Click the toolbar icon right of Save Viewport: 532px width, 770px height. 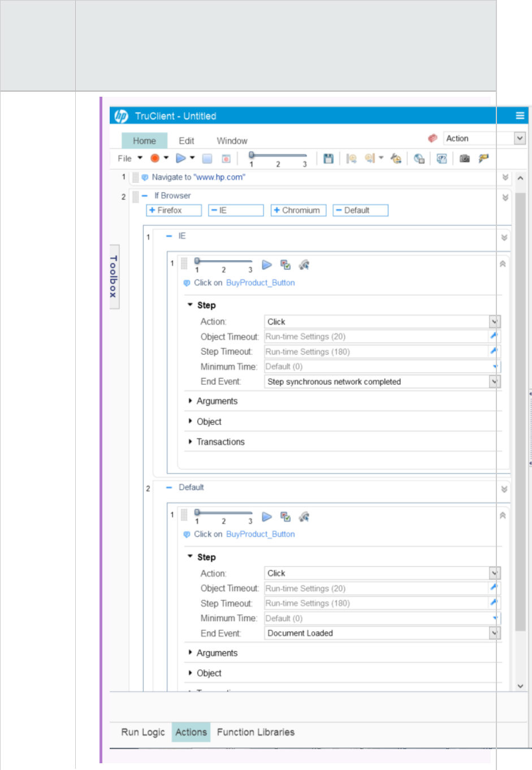351,158
